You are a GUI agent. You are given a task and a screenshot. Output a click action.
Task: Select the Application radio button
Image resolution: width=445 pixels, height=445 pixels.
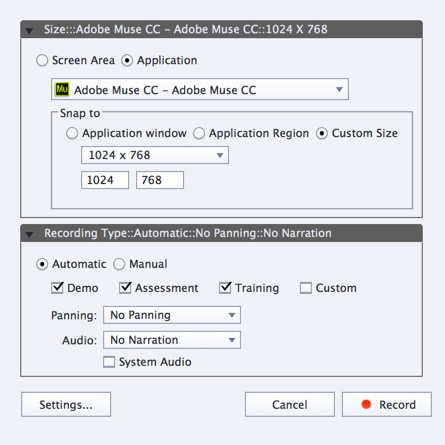click(127, 60)
